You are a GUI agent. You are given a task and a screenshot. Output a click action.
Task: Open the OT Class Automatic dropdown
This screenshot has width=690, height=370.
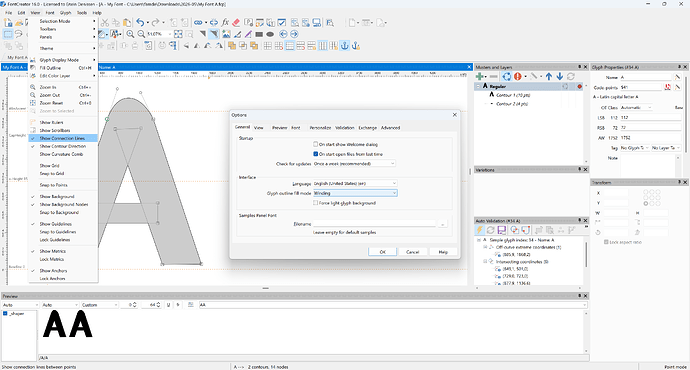(636, 107)
